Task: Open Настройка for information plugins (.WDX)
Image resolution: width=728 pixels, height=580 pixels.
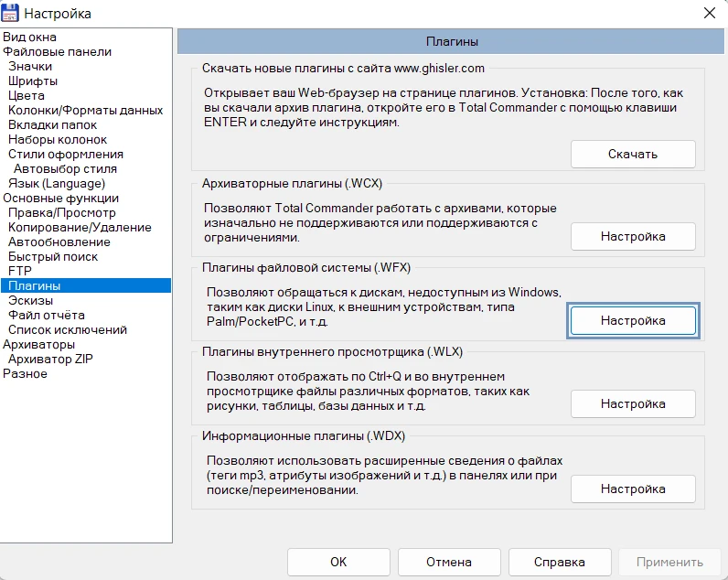Action: 633,489
